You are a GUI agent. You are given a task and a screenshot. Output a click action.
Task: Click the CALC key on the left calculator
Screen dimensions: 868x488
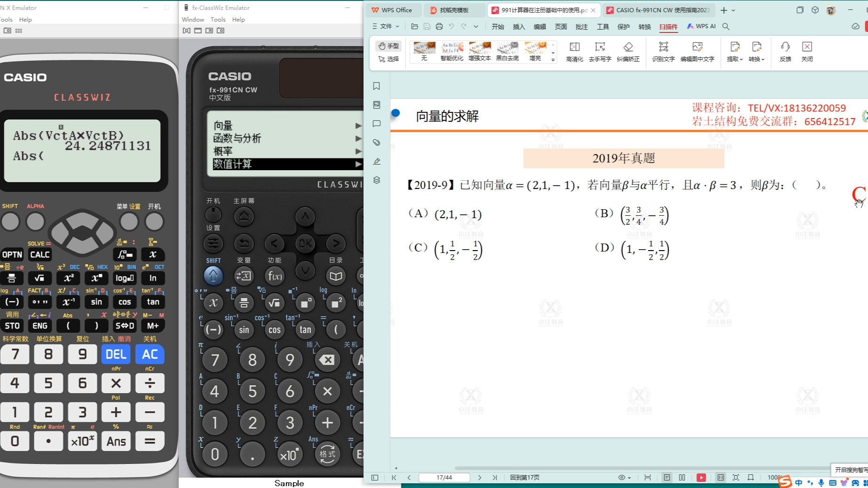40,254
